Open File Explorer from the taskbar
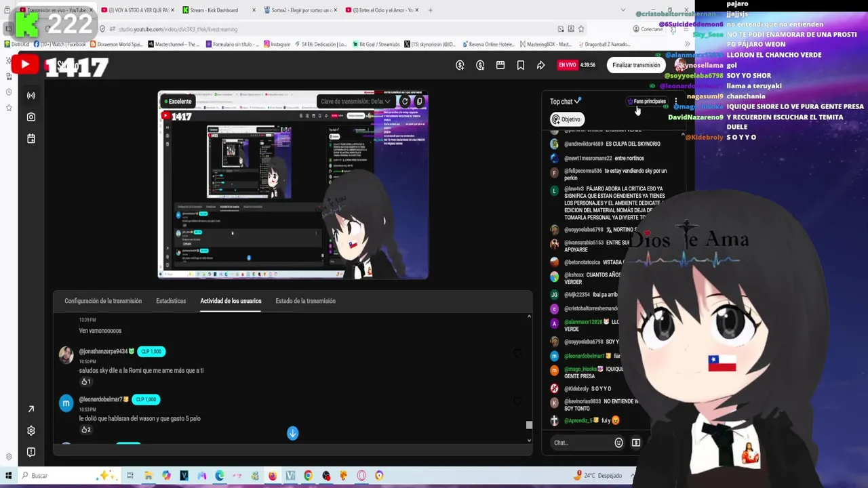Screen dimensions: 868x488 [x=148, y=476]
